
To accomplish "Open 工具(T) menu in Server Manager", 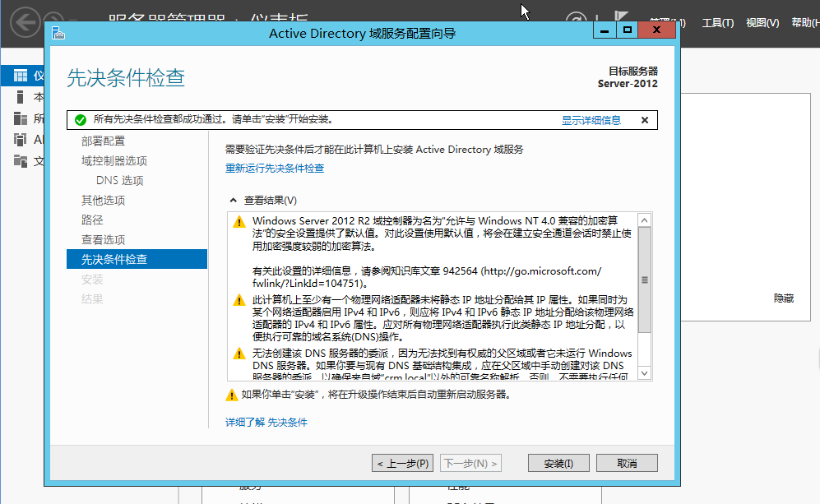I will coord(717,23).
